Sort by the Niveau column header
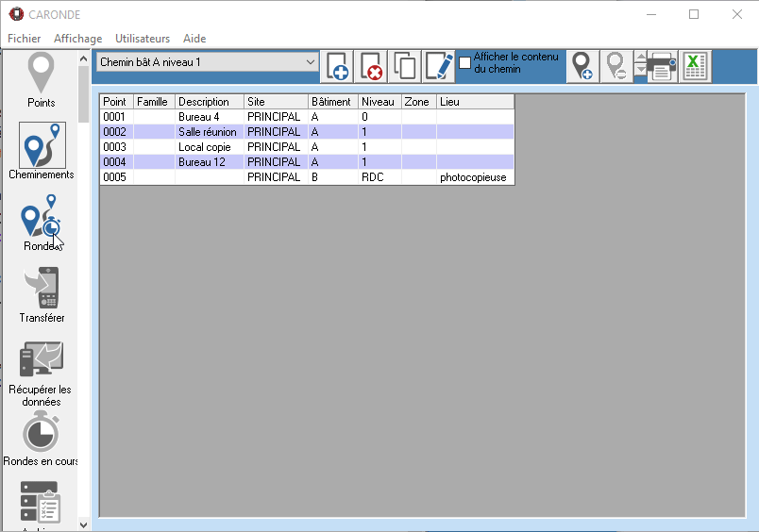This screenshot has height=532, width=759. pyautogui.click(x=379, y=102)
